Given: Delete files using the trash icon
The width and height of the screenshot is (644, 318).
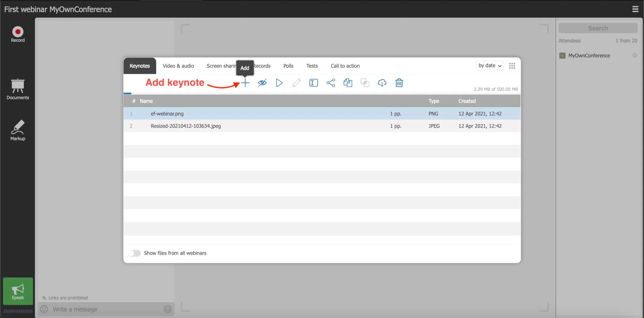Looking at the screenshot, I should click(x=399, y=83).
